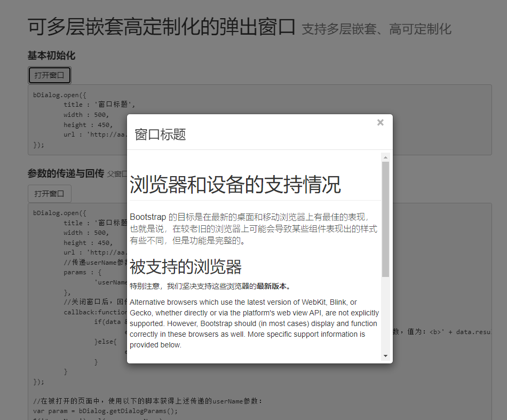Click the code line height : 450, in first block
This screenshot has width=507, height=420.
(88, 125)
